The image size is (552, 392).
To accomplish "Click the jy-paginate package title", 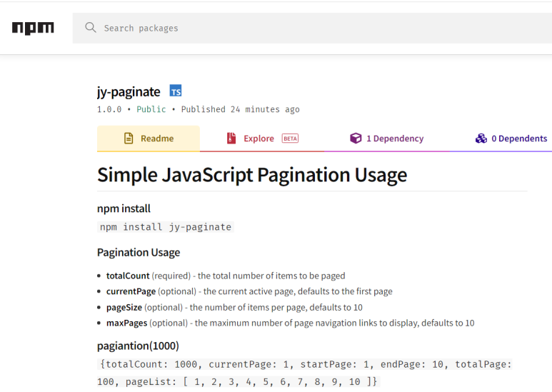I will [x=129, y=92].
